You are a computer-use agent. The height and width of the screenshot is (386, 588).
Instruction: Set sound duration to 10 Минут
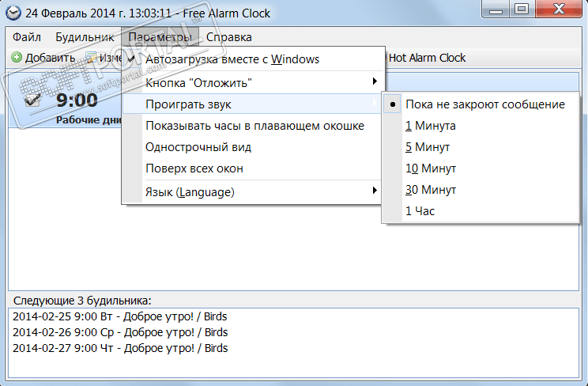(481, 168)
